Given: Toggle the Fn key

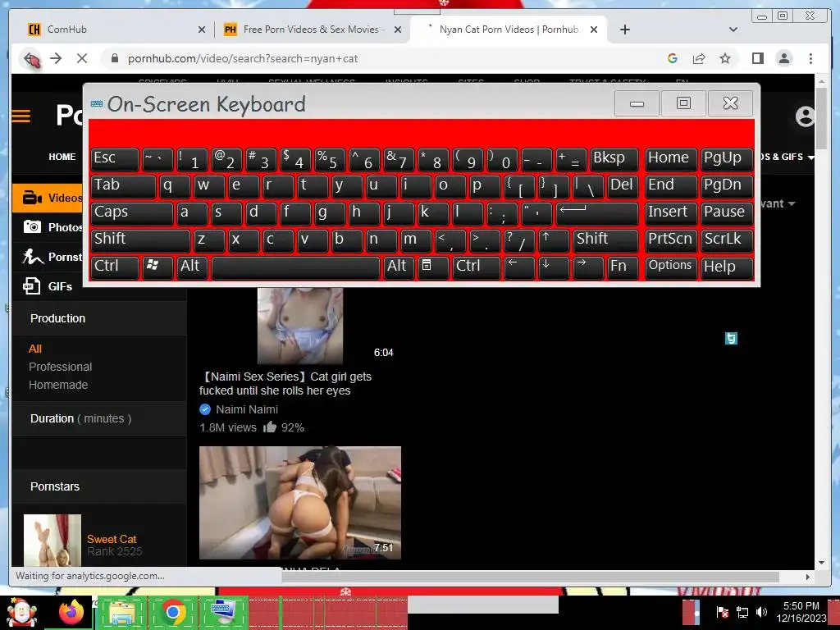Looking at the screenshot, I should point(623,267).
